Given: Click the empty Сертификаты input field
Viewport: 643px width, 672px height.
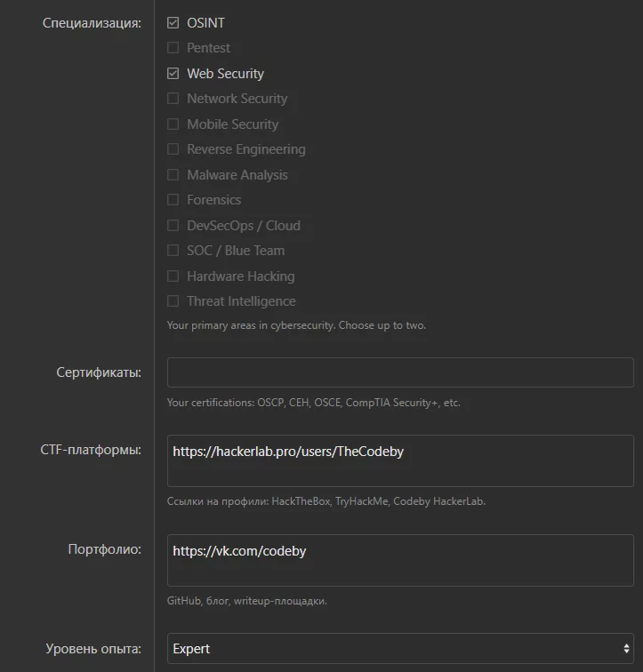Looking at the screenshot, I should point(400,372).
